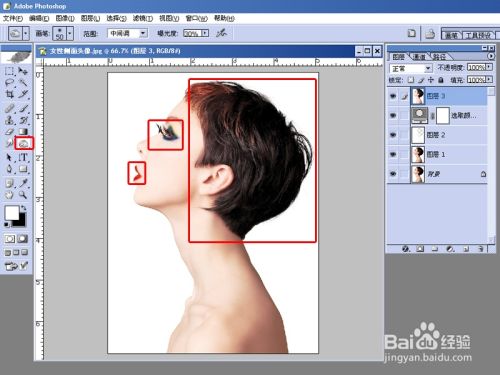Add a layer style from Layers panel footer

tap(406, 249)
